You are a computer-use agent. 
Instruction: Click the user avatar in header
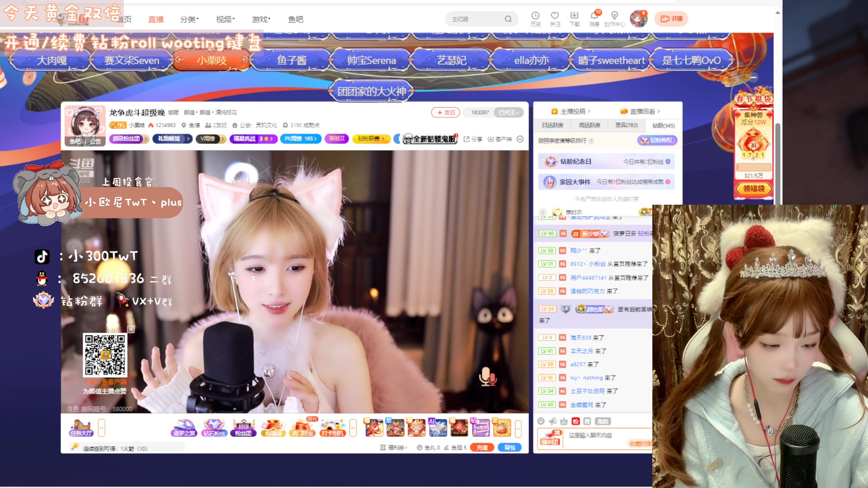tap(638, 19)
